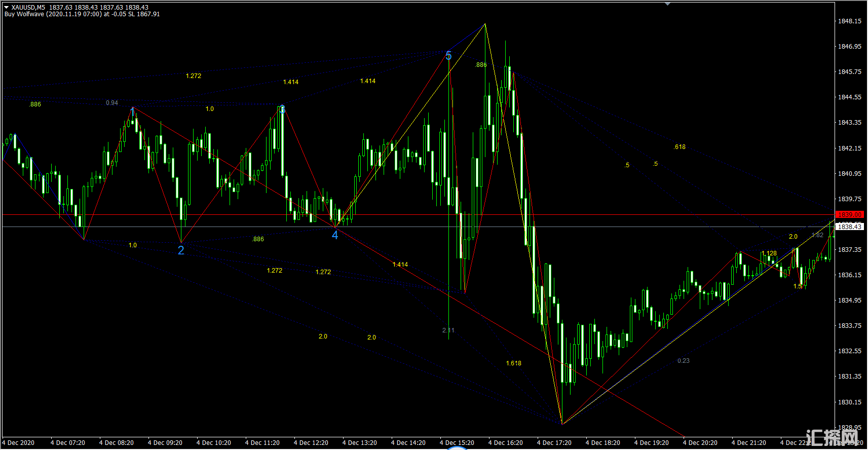Viewport: 868px width, 450px height.
Task: Select the Wolfe wave point 2 label
Action: 181,250
